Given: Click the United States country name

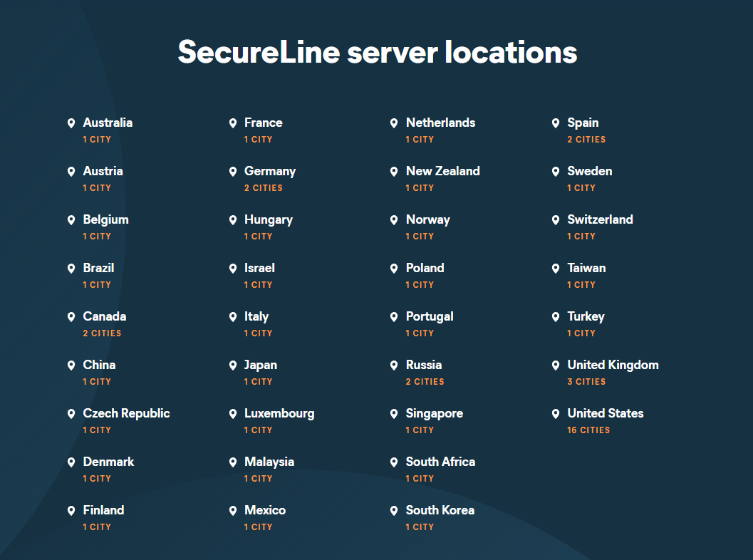Looking at the screenshot, I should (605, 413).
